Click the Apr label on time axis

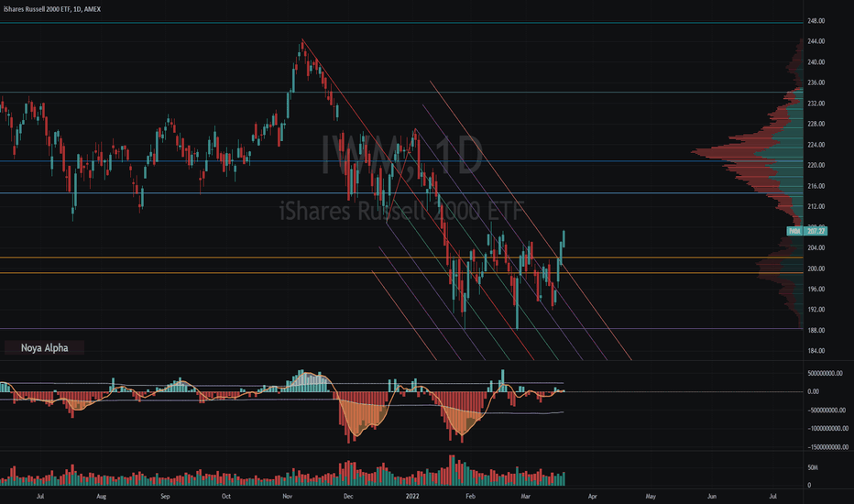593,497
